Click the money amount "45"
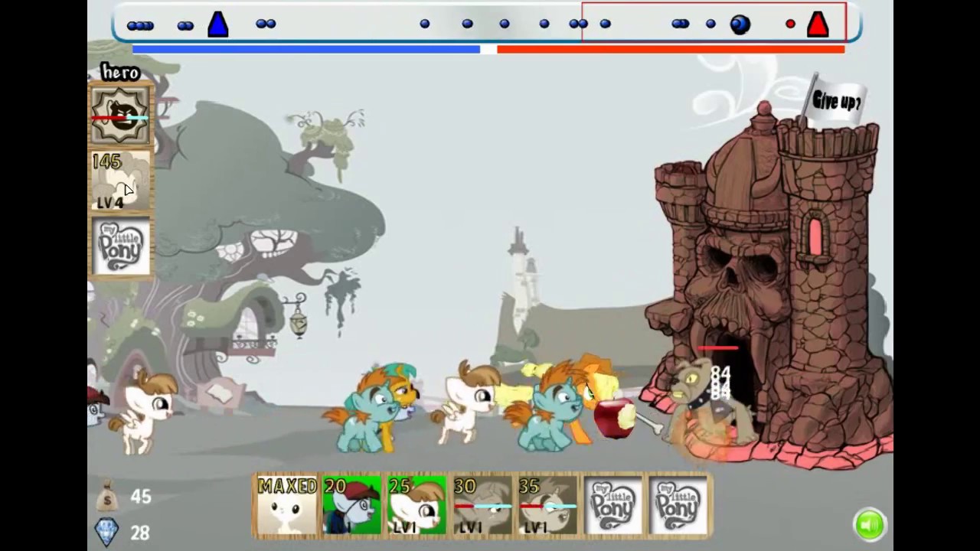980x551 pixels. 140,497
